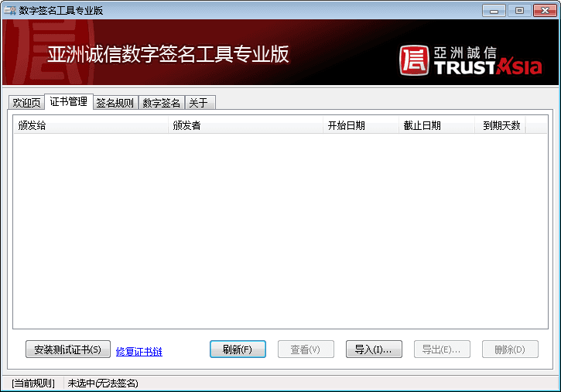Click the 截止日期 column header
The width and height of the screenshot is (561, 392).
[436, 126]
